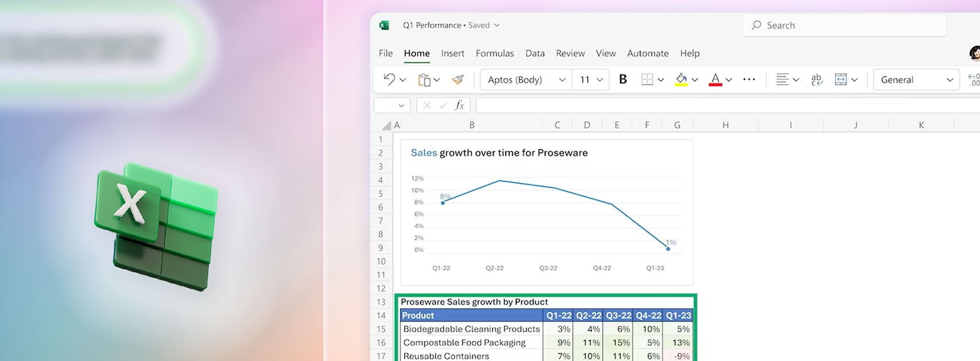Select column K header
980x361 pixels.
(x=922, y=125)
